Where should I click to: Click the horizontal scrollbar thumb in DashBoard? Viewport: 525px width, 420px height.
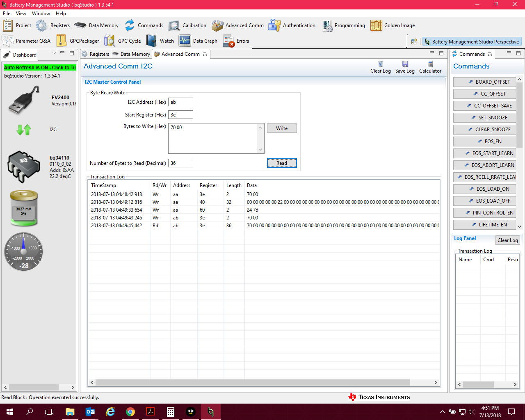pyautogui.click(x=34, y=387)
